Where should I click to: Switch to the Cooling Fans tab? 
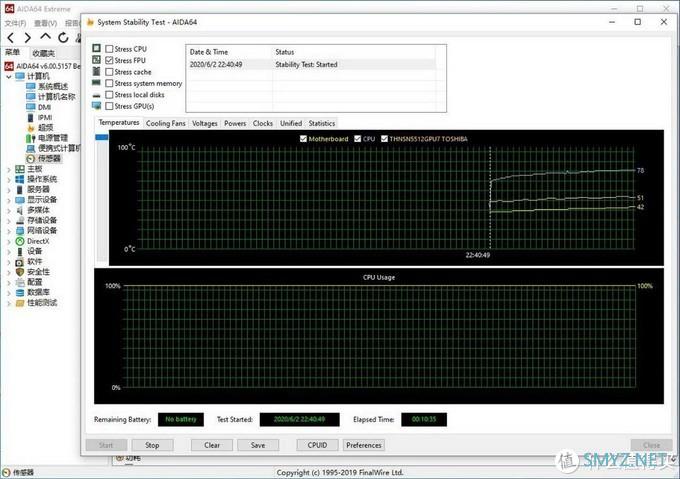(166, 124)
